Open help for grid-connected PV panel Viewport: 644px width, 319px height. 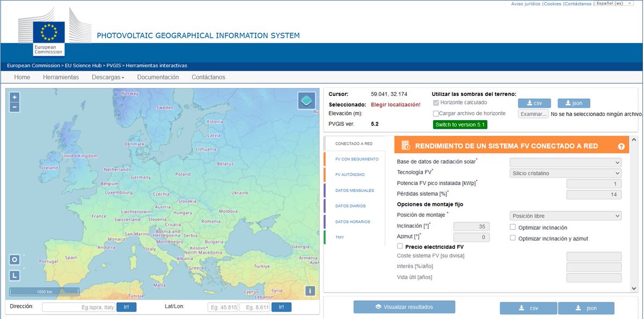(x=621, y=146)
